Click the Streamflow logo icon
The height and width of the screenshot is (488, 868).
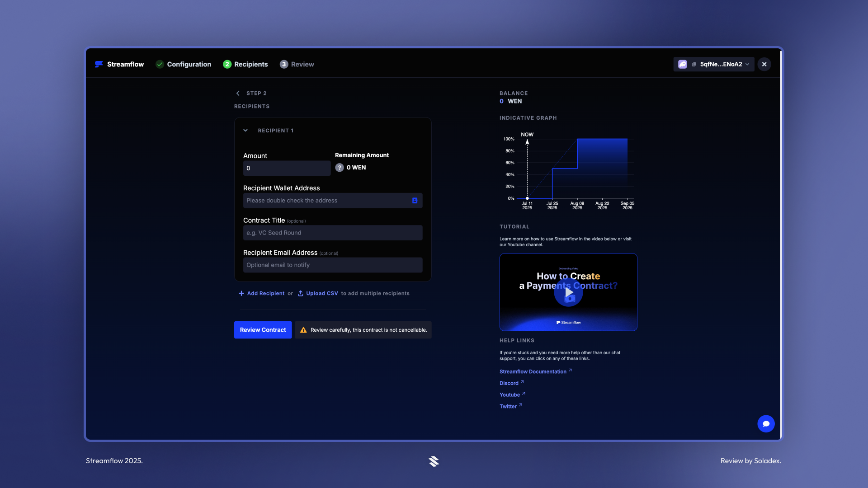click(x=99, y=64)
